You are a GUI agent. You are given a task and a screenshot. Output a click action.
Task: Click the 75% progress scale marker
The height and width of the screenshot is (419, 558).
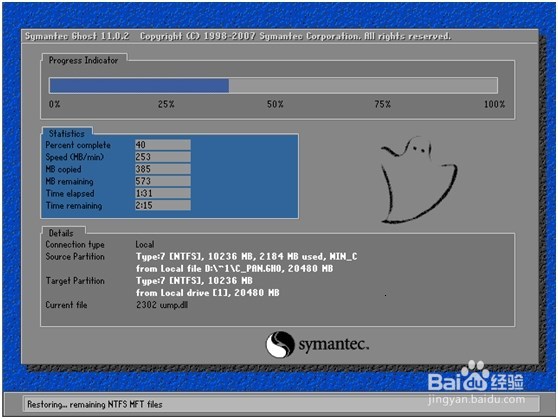tap(383, 104)
